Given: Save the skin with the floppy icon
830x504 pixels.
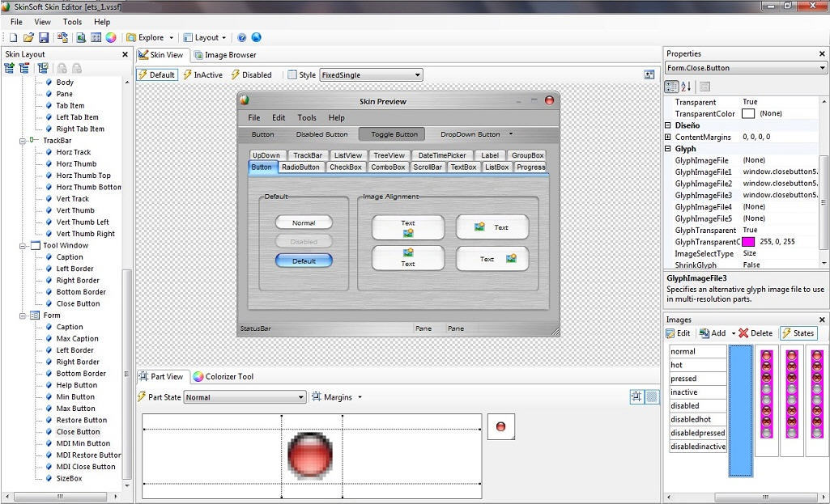Looking at the screenshot, I should point(44,37).
